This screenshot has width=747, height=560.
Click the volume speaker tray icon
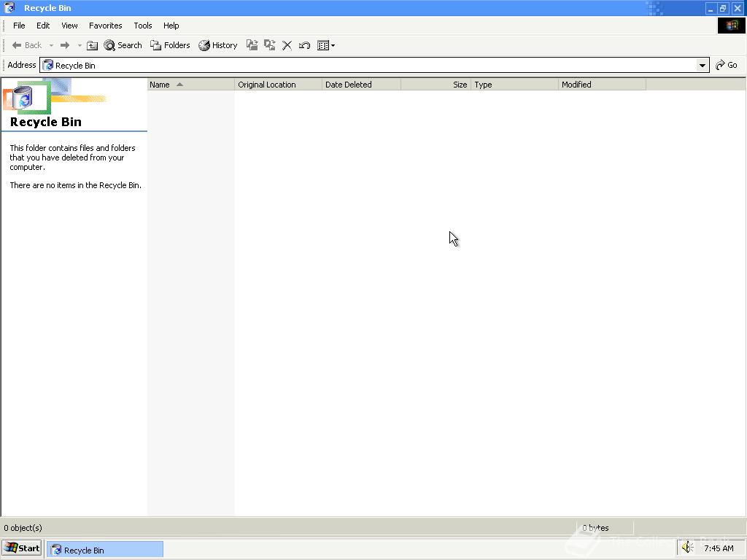pyautogui.click(x=687, y=548)
